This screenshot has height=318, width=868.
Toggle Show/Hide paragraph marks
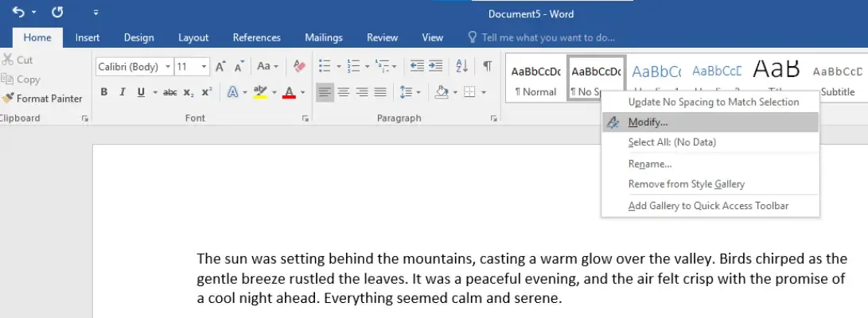click(487, 66)
